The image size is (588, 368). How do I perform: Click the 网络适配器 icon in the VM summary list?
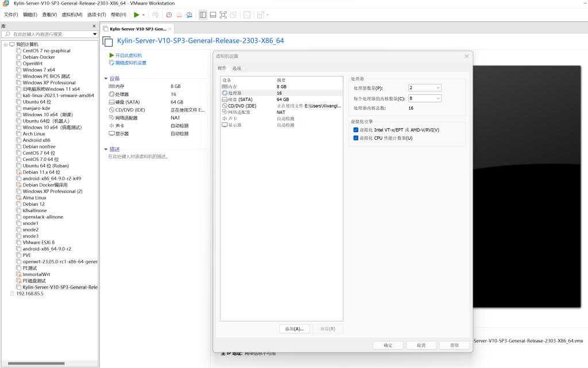111,118
